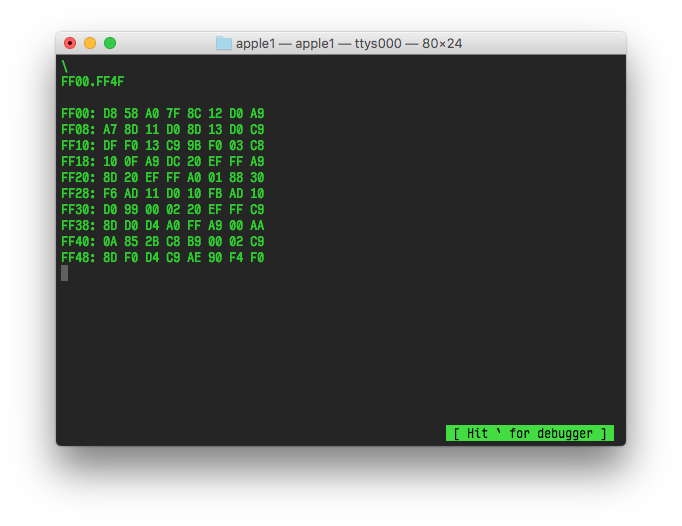Viewport: 682px width, 526px height.
Task: Click byte F6 in row FF28
Action: pos(110,194)
